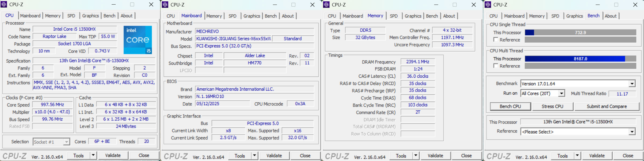Image resolution: width=644 pixels, height=161 pixels.
Task: Open About tab in the Bench window
Action: [x=611, y=16]
